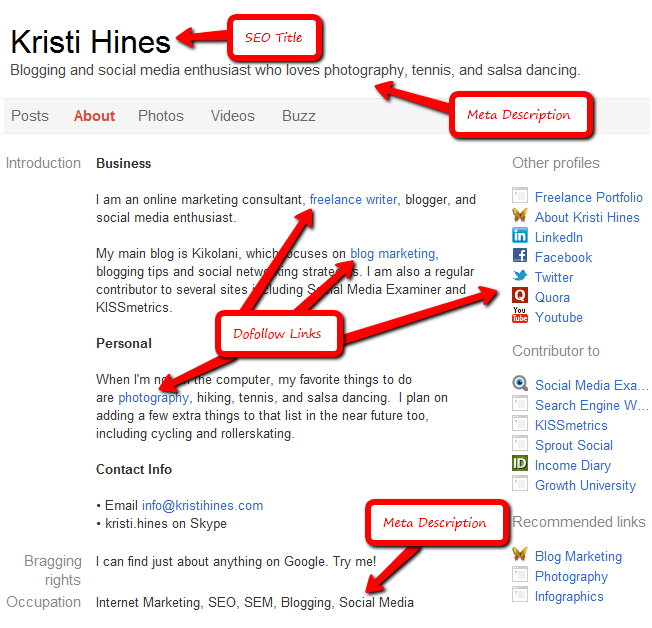Click the 'Bragging rights' label
The height and width of the screenshot is (628, 652).
(x=53, y=570)
